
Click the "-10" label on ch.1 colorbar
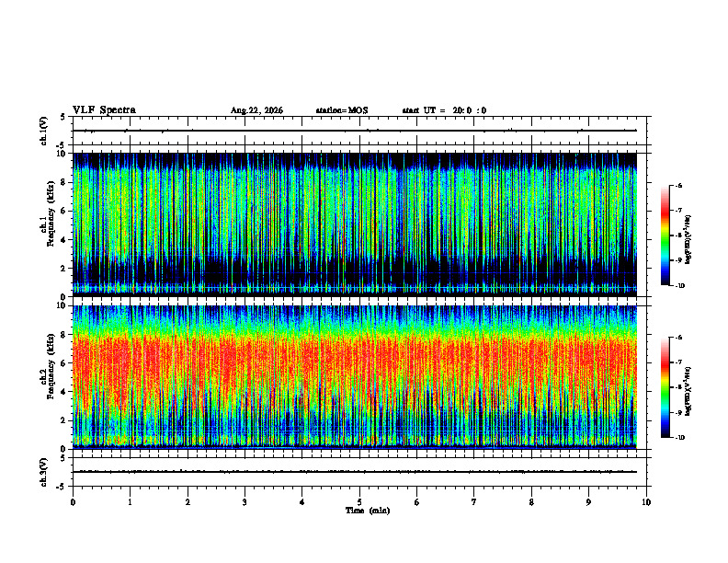680,286
